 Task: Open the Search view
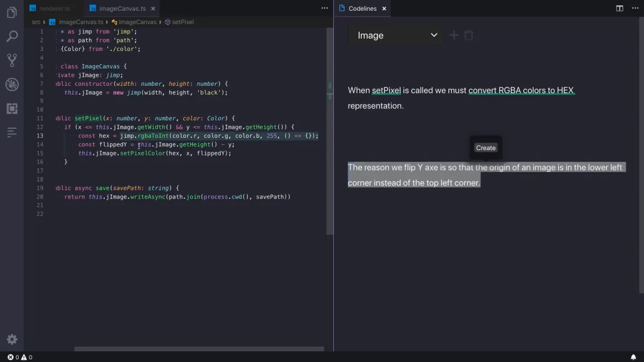12,36
